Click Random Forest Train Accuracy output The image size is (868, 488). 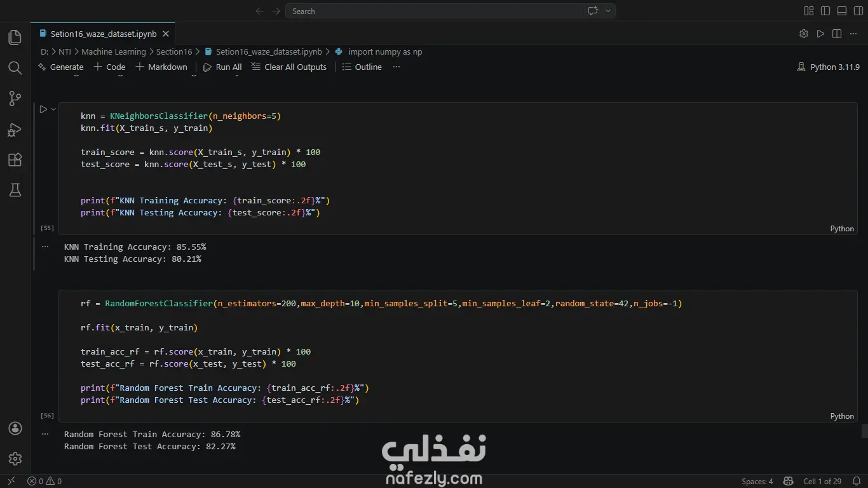click(152, 434)
